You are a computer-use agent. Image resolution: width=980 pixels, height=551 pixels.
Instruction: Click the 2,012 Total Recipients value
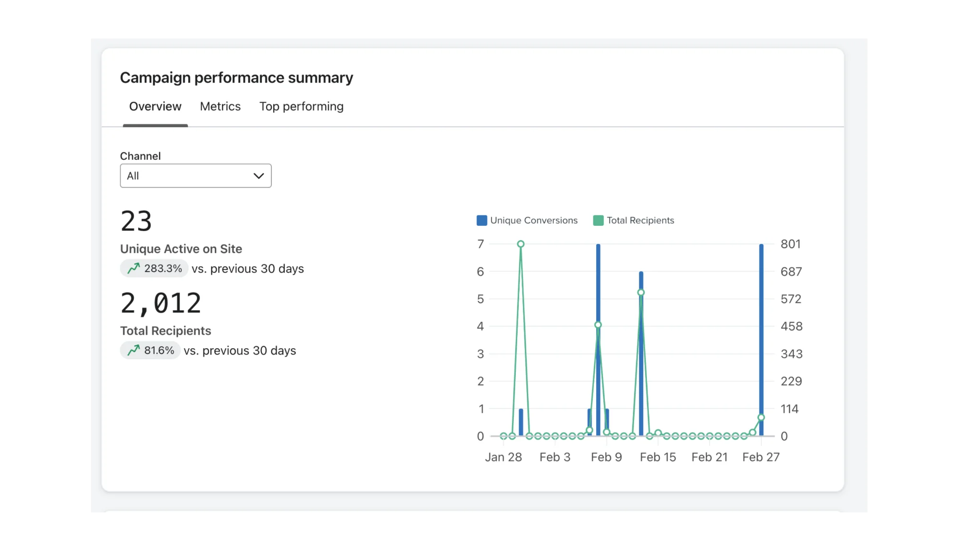pyautogui.click(x=161, y=303)
